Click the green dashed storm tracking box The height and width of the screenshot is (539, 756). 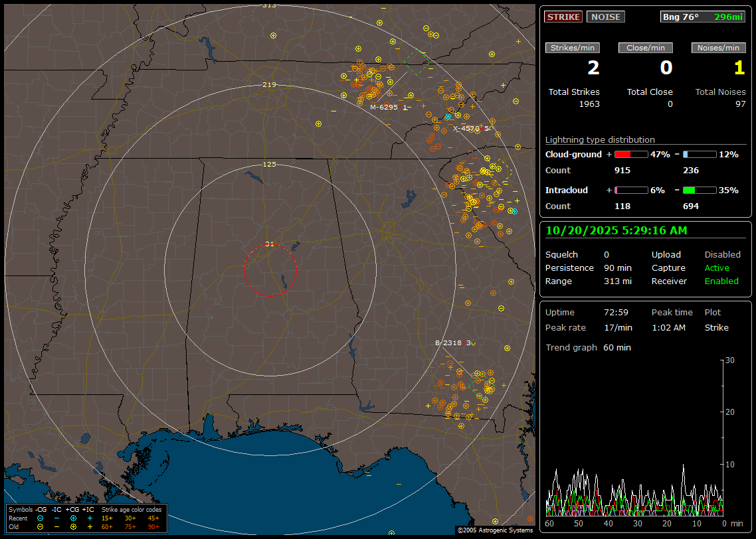coord(416,62)
